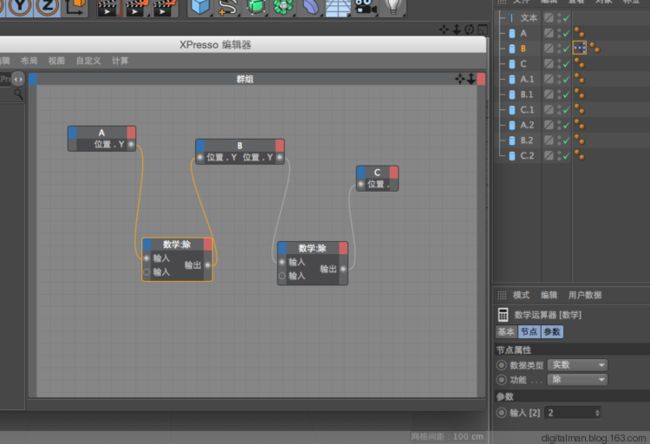Click the camera icon in the toolbar

coord(365,7)
